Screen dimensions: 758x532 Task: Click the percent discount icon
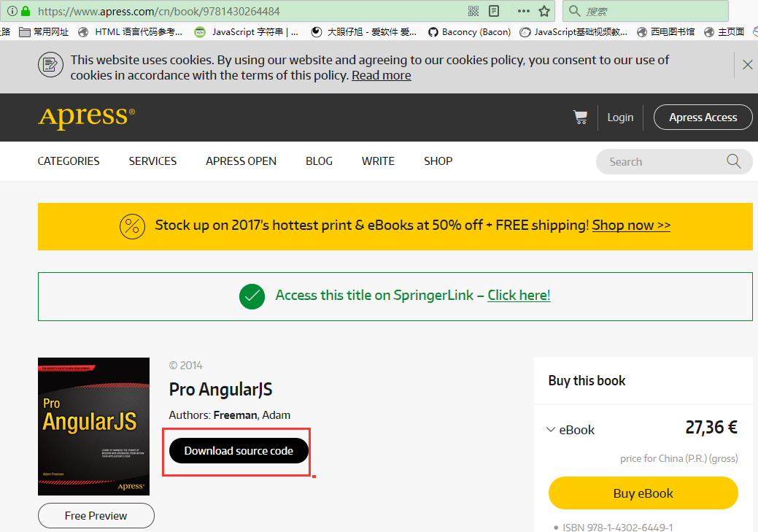coord(132,225)
